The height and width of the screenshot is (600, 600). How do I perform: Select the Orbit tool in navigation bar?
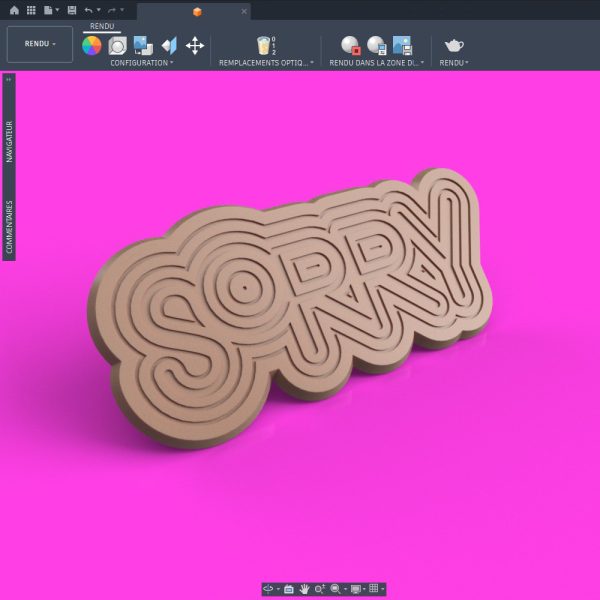[268, 589]
